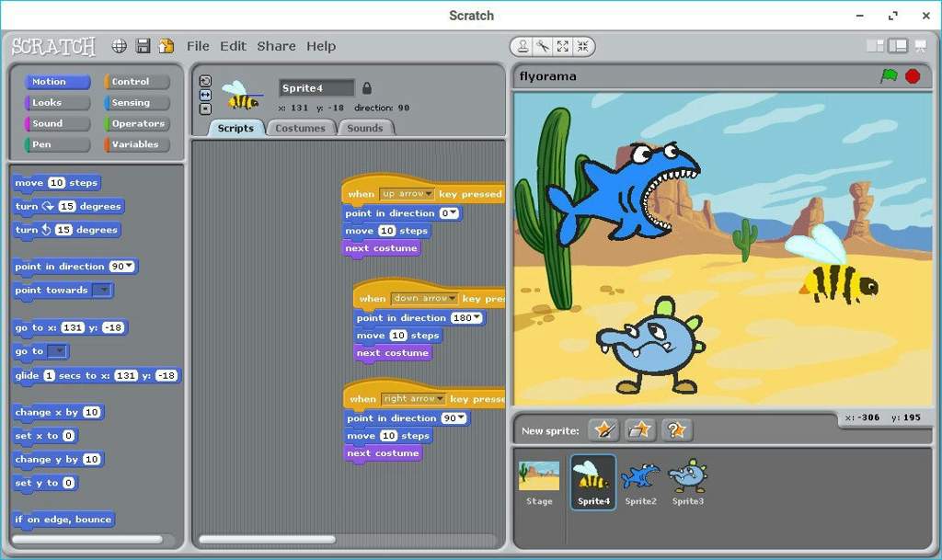This screenshot has width=942, height=560.
Task: Get a surprise sprite
Action: click(x=676, y=429)
